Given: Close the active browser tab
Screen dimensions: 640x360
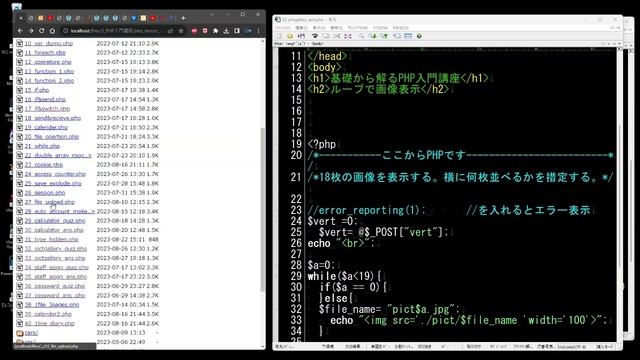Looking at the screenshot, I should [x=21, y=18].
